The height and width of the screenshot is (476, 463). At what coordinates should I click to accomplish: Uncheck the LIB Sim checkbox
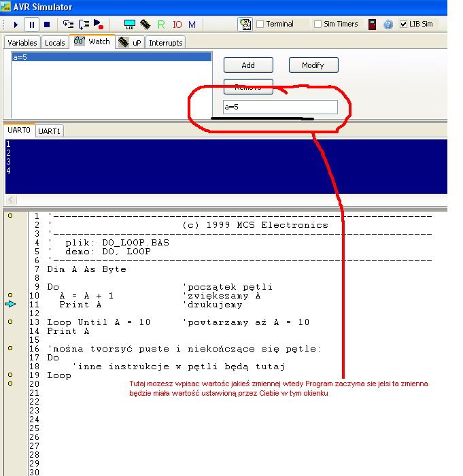click(403, 24)
